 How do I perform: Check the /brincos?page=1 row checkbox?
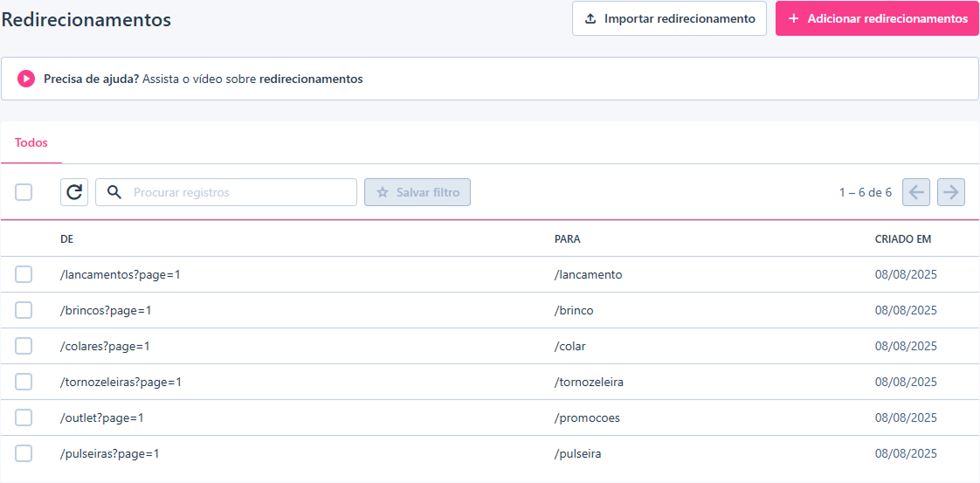[x=24, y=310]
